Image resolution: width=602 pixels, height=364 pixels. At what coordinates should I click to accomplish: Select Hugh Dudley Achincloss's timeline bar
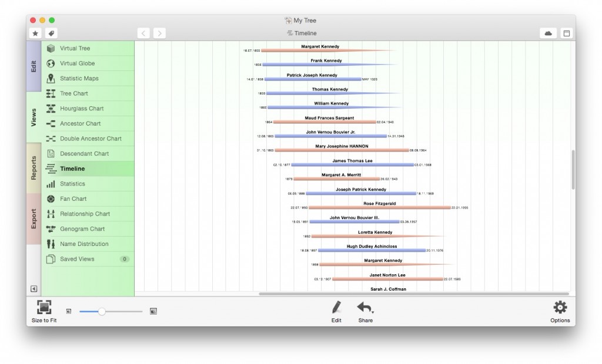coord(372,251)
